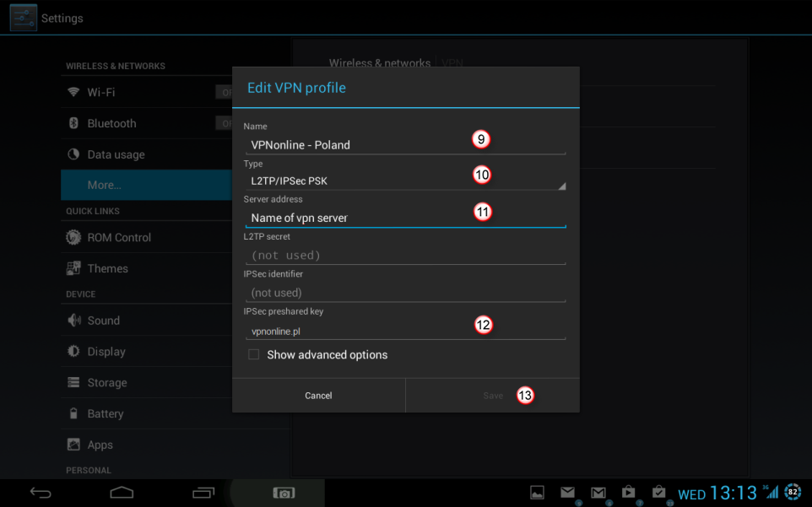Save the VPN profile
812x507 pixels.
(x=492, y=396)
